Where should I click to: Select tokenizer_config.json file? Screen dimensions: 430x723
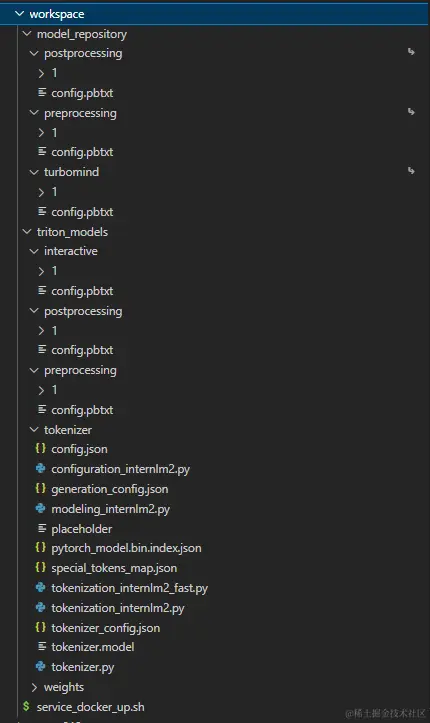pyautogui.click(x=106, y=628)
